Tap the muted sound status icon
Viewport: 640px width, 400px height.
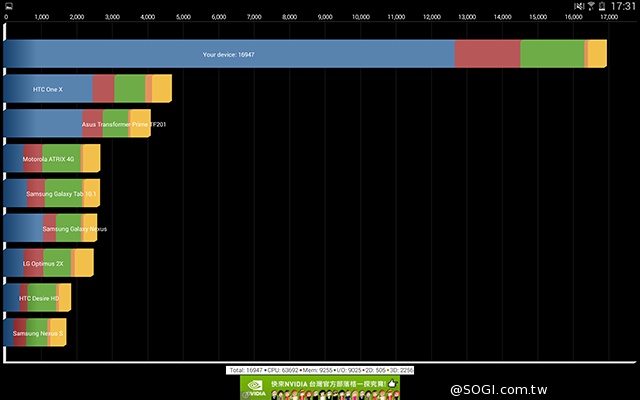point(579,6)
